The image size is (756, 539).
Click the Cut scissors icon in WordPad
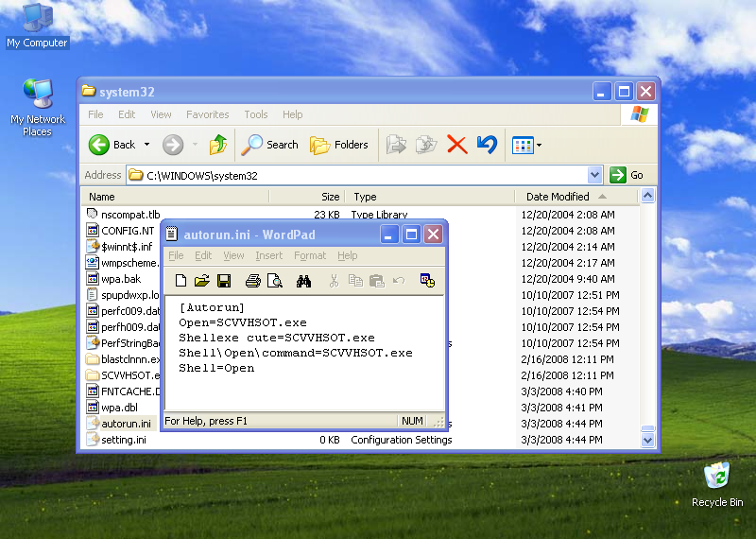[x=334, y=281]
